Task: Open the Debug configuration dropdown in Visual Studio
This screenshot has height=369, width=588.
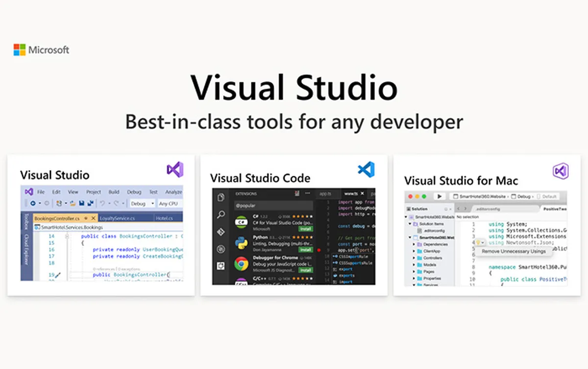Action: click(143, 203)
